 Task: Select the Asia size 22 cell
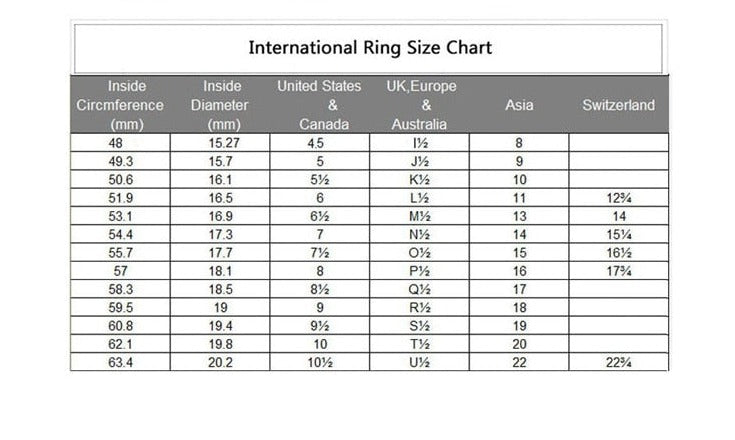pos(519,361)
